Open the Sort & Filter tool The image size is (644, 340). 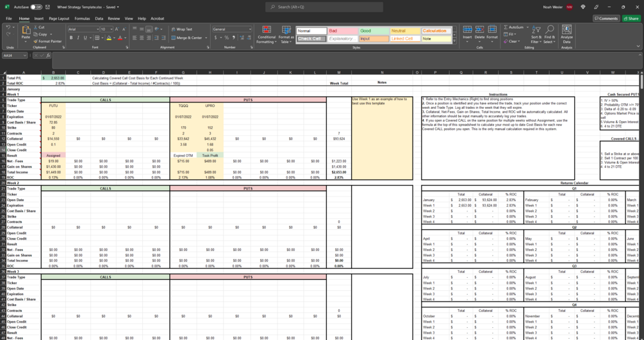(536, 35)
